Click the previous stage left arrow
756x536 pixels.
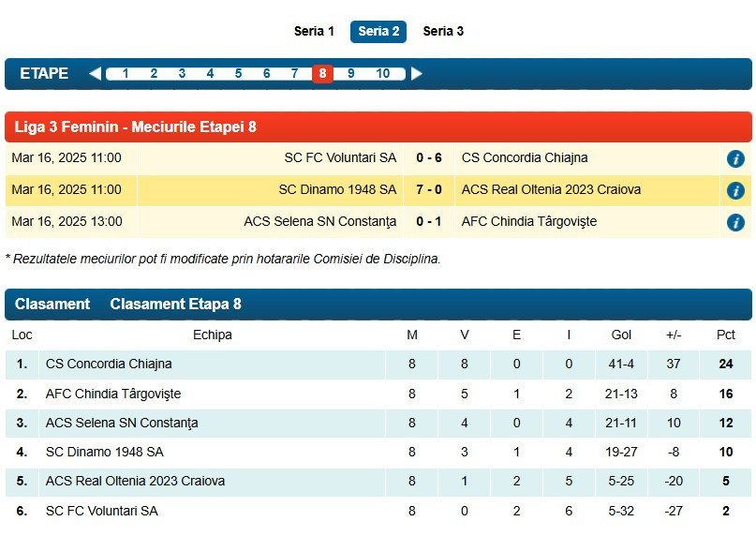click(x=95, y=74)
